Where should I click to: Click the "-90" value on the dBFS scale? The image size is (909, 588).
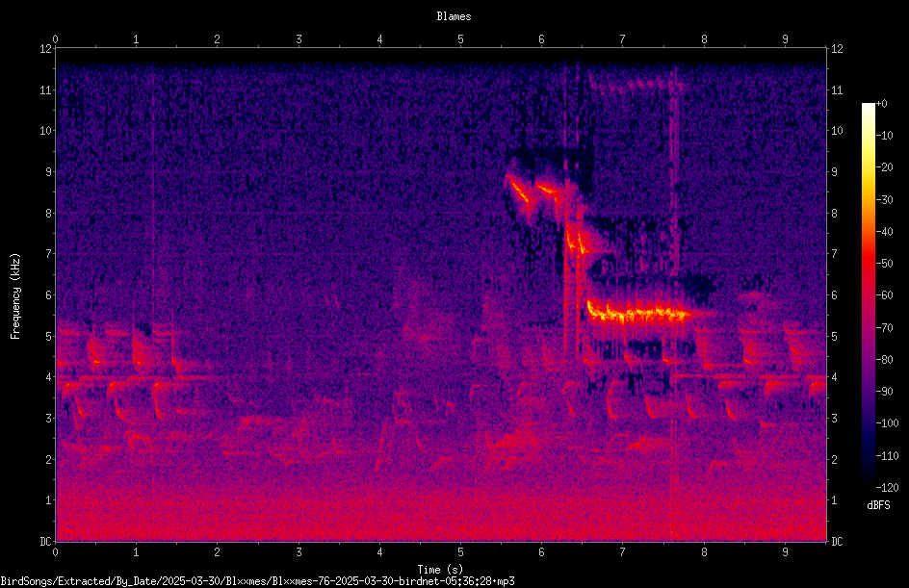coord(885,392)
